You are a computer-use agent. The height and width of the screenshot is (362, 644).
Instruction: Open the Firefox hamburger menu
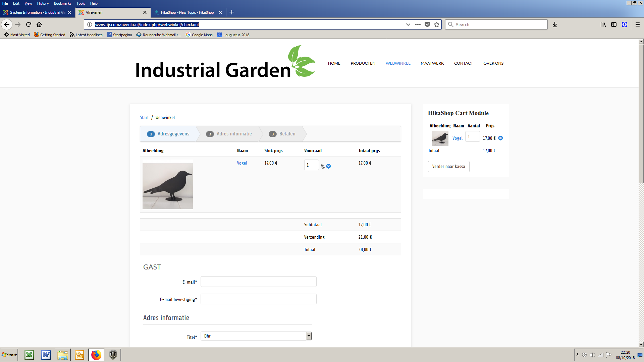coord(637,24)
